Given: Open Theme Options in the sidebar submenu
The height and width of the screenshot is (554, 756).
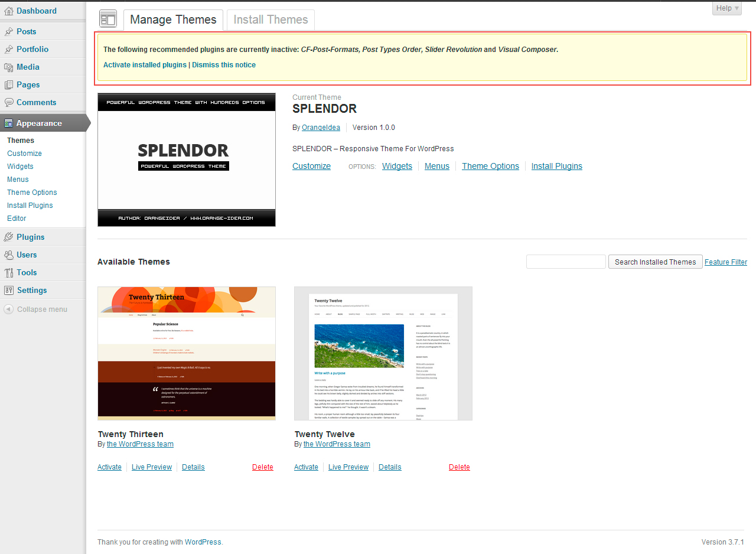Looking at the screenshot, I should tap(32, 193).
